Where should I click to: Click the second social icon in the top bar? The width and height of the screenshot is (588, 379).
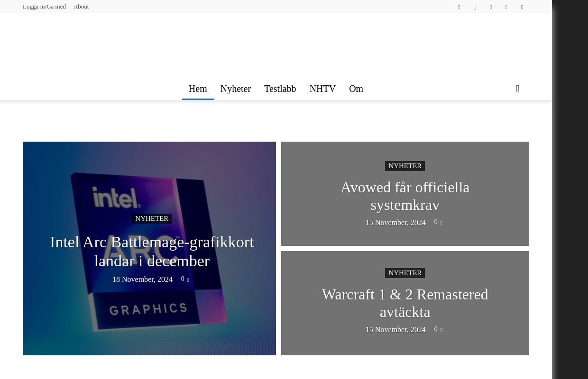[475, 7]
